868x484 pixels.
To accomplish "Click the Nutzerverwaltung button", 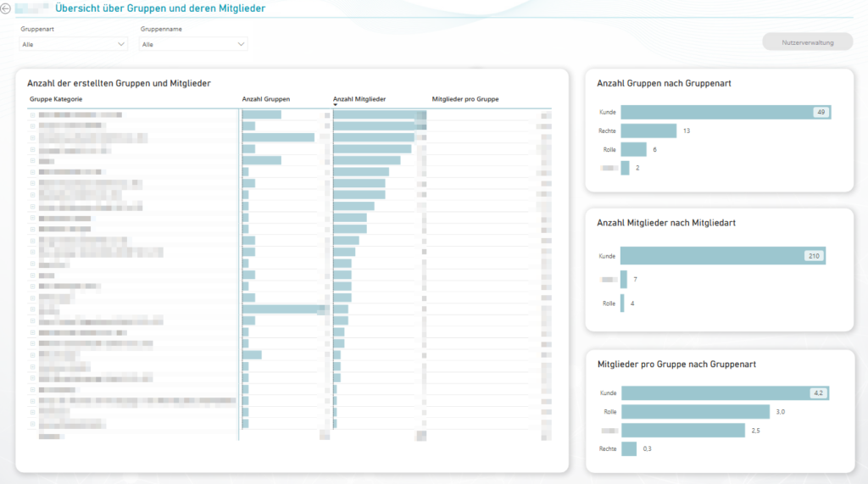I will click(x=807, y=42).
